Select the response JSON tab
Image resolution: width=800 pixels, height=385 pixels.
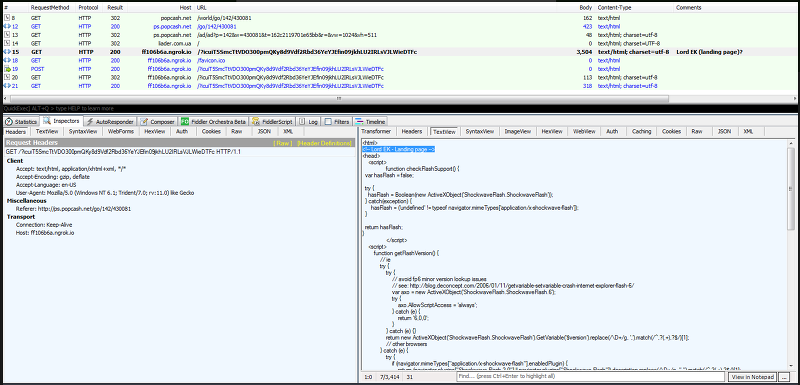tap(724, 132)
